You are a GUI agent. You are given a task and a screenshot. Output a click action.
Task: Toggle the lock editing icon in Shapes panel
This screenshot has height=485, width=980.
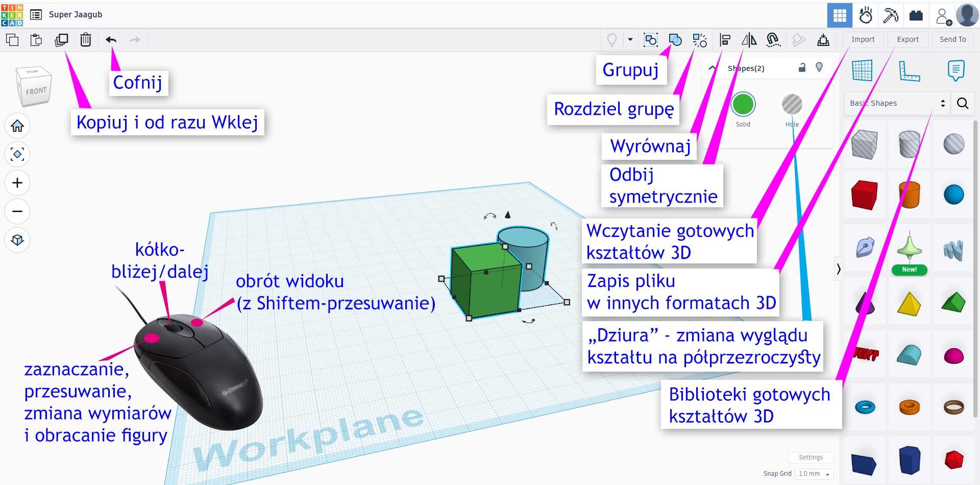coord(802,68)
